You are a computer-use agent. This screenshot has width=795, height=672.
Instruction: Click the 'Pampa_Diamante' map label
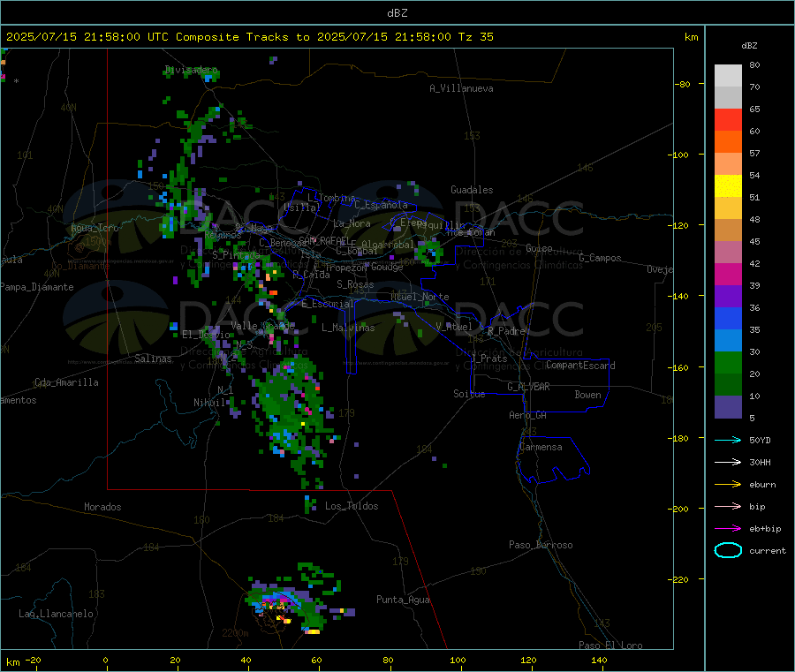pyautogui.click(x=37, y=287)
